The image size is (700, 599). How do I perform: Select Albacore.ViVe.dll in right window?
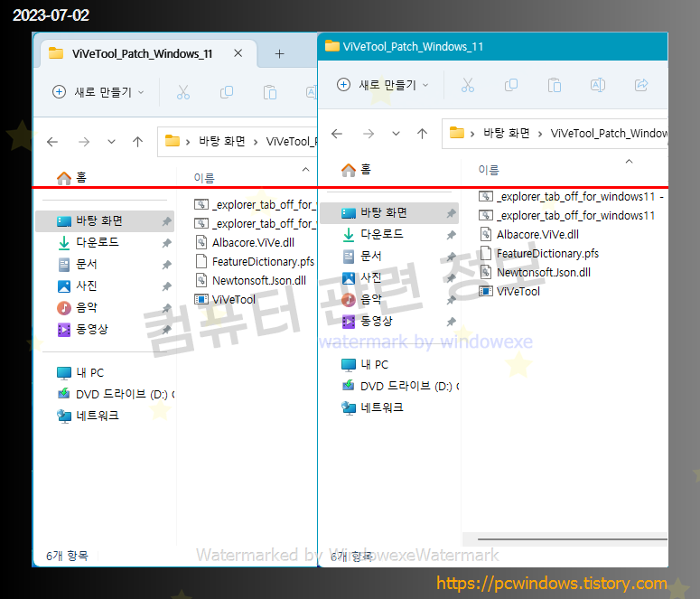point(529,235)
